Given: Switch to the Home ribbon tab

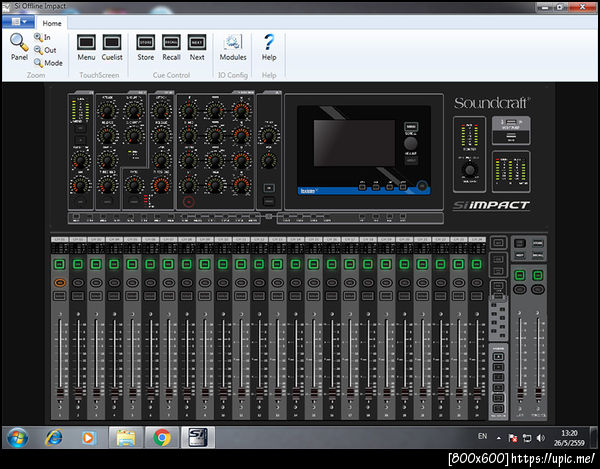Looking at the screenshot, I should [52, 22].
